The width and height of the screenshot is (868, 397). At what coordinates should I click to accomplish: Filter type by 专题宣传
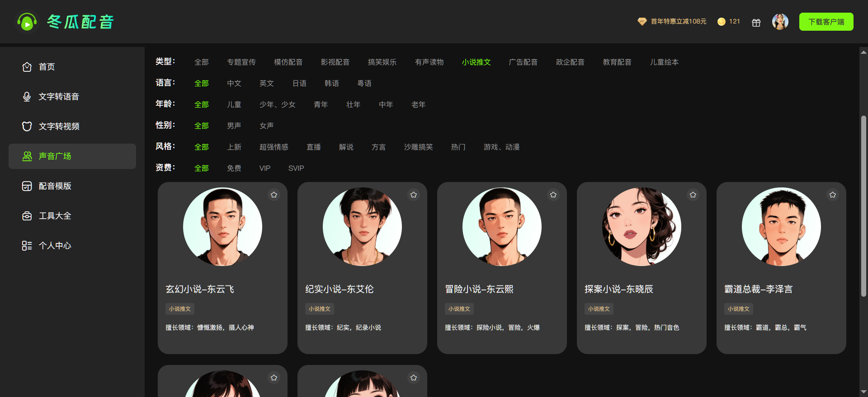pos(241,62)
